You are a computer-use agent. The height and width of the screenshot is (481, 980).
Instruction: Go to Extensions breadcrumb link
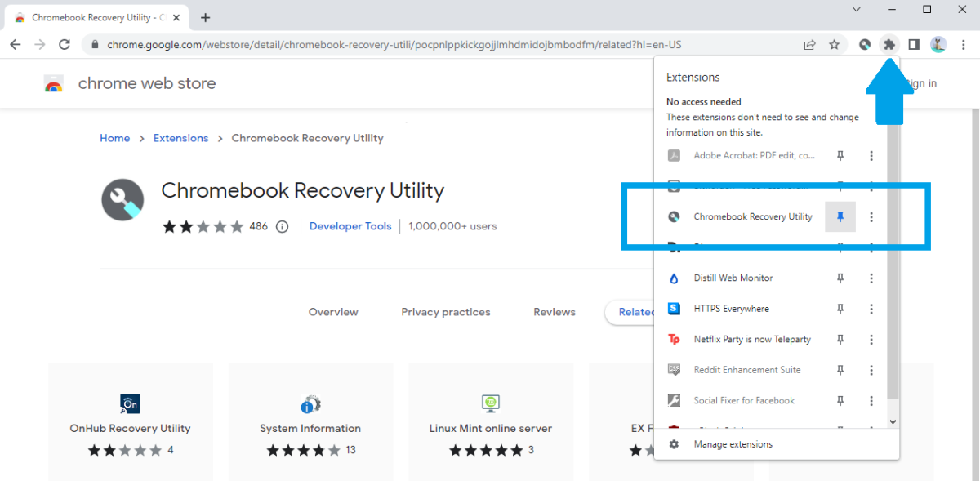pyautogui.click(x=180, y=138)
